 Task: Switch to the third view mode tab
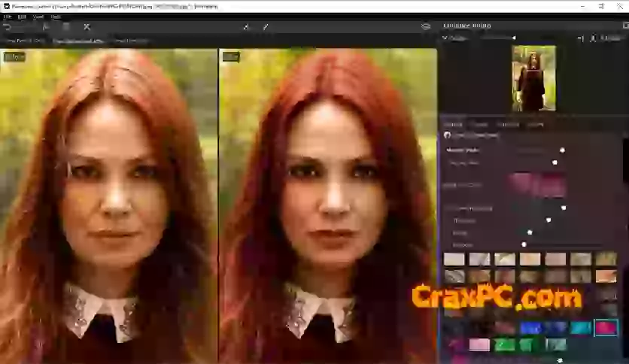(x=131, y=41)
